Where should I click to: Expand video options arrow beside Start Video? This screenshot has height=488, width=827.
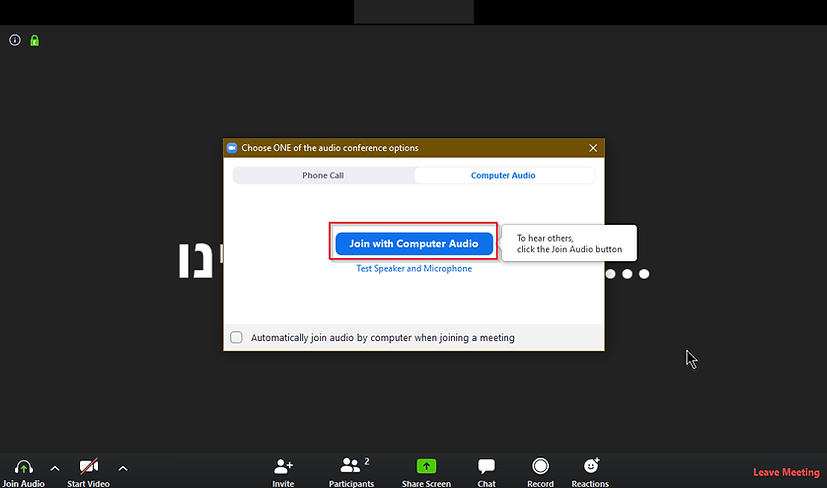(x=123, y=468)
